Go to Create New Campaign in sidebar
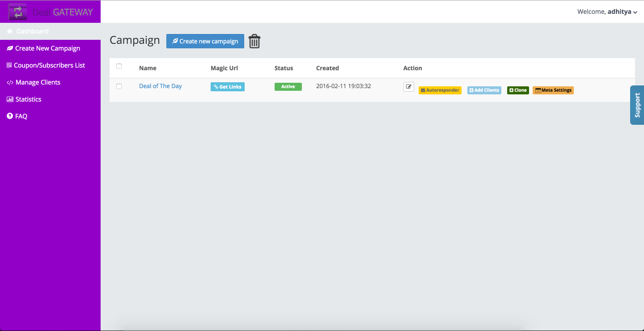Image resolution: width=644 pixels, height=331 pixels. click(x=47, y=48)
